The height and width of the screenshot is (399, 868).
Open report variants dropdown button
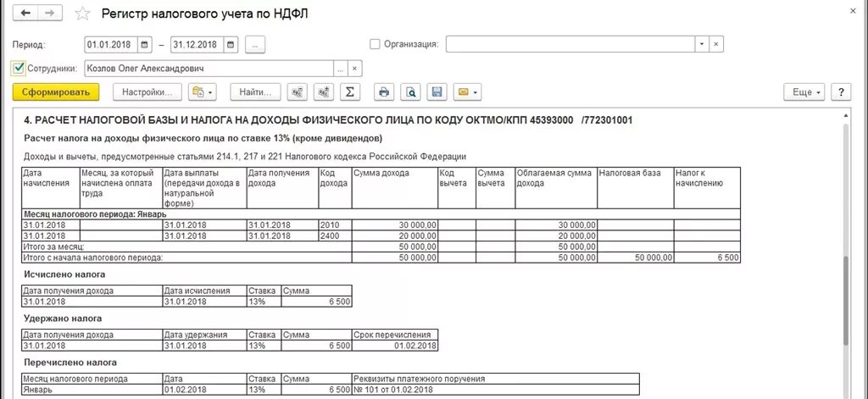point(203,92)
